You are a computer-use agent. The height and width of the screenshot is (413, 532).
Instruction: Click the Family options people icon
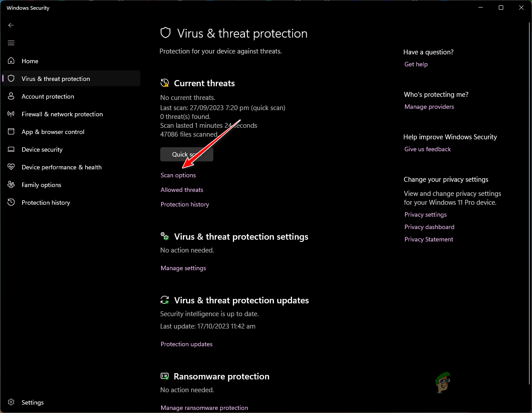(12, 185)
